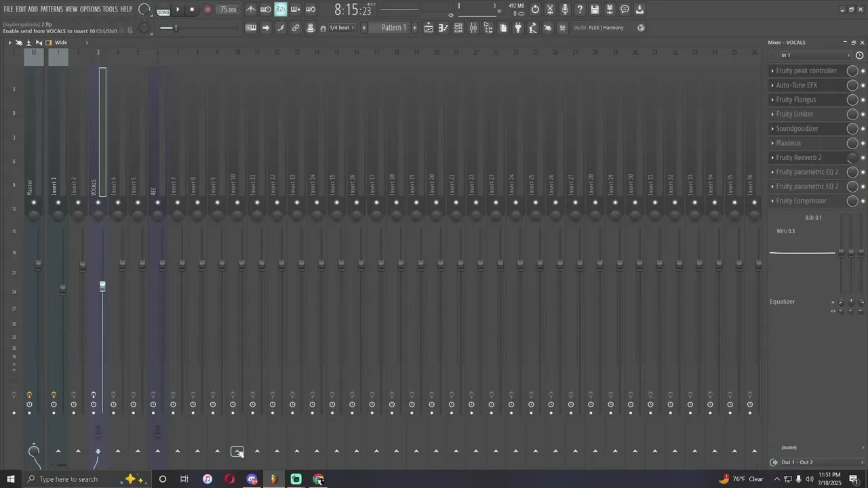
Task: Click the microphone one-click recording icon
Action: (x=565, y=9)
